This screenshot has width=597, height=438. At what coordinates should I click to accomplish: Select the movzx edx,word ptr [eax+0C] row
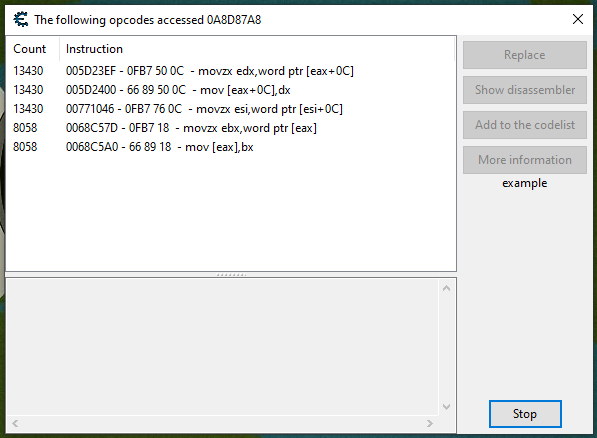coord(231,71)
